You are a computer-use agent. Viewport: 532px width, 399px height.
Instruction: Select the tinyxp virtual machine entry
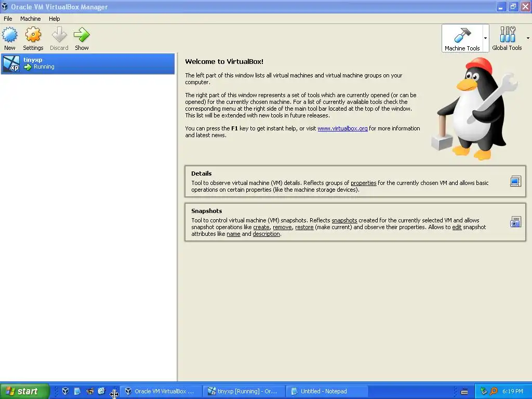click(x=88, y=63)
